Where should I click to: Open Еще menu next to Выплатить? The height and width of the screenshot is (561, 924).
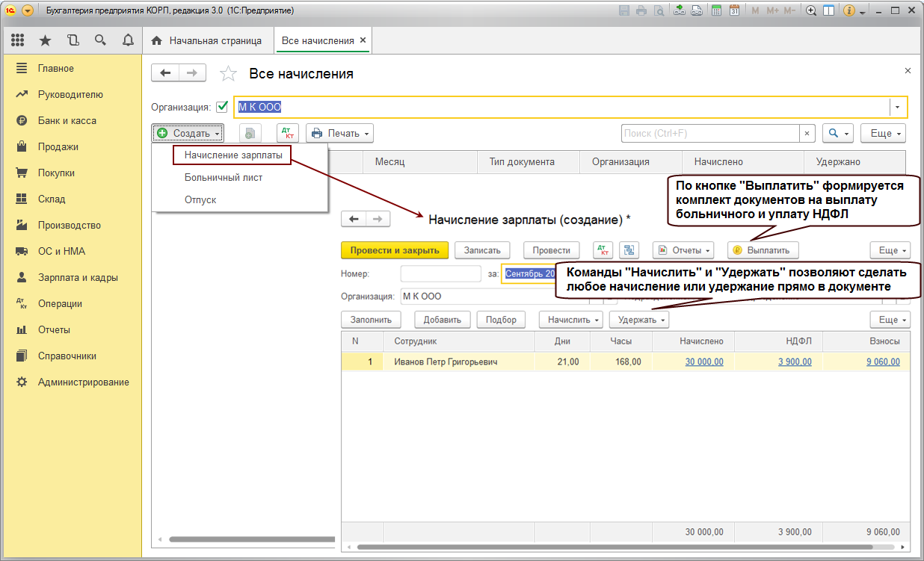coord(890,250)
